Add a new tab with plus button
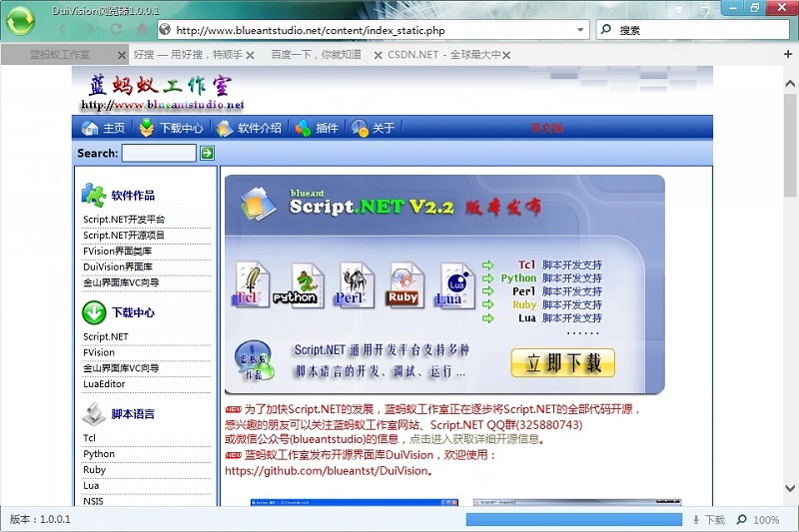The height and width of the screenshot is (532, 799). [788, 54]
